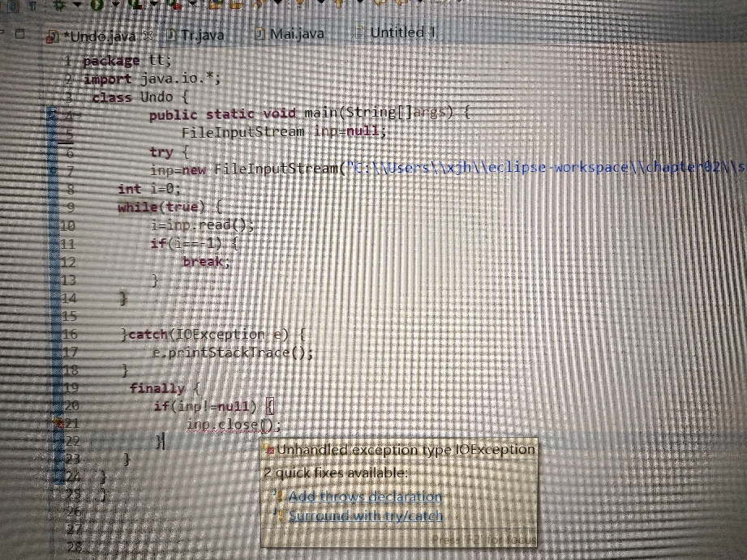This screenshot has height=560, width=747.
Task: Open the Debug dropdown arrow beside the bug
Action: coord(77,5)
